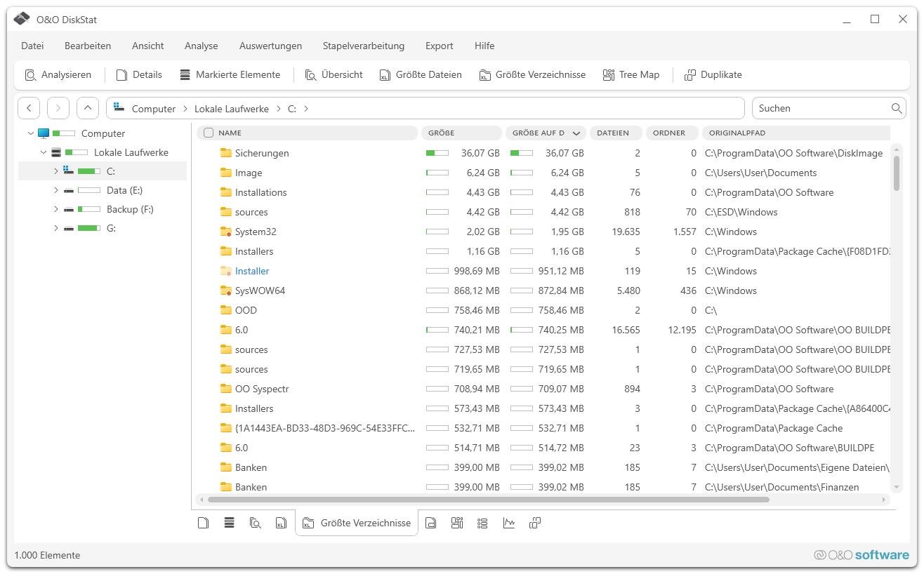Collapse the Computer tree node
This screenshot has width=924, height=574.
pos(30,133)
